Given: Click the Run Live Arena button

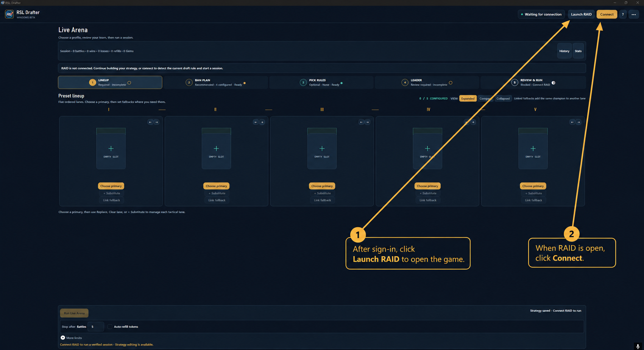Looking at the screenshot, I should click(74, 313).
